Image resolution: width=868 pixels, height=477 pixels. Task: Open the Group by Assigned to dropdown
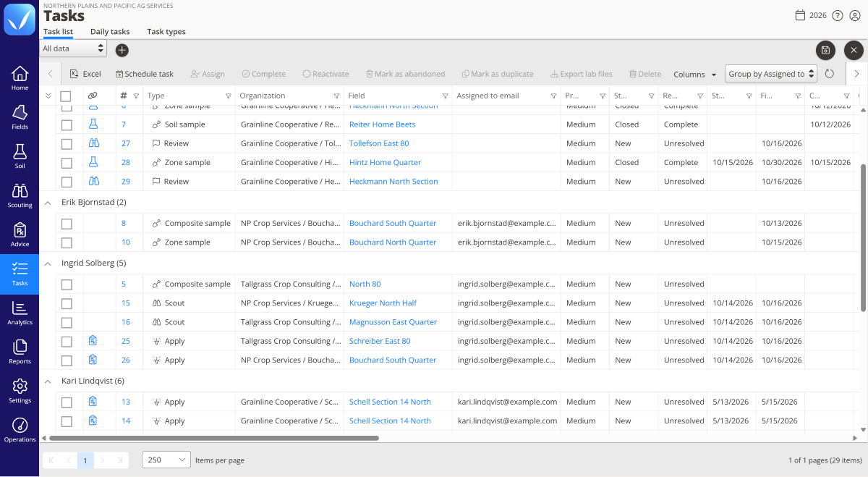click(x=771, y=74)
